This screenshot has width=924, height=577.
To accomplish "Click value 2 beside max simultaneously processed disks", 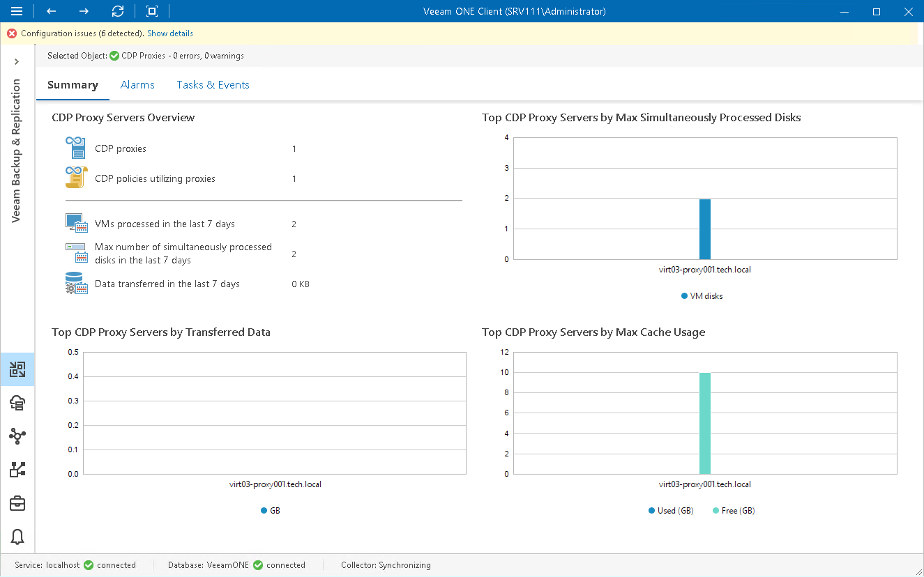I will [294, 254].
